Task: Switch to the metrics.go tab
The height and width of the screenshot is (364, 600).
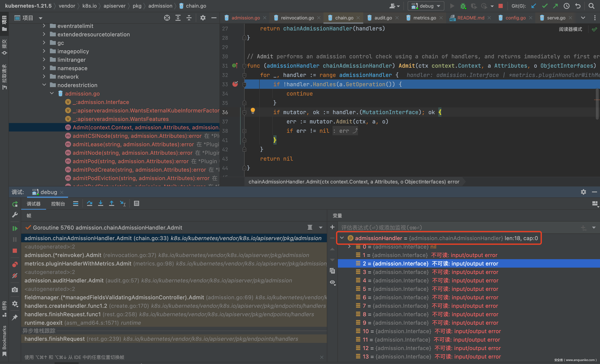Action: pyautogui.click(x=425, y=18)
